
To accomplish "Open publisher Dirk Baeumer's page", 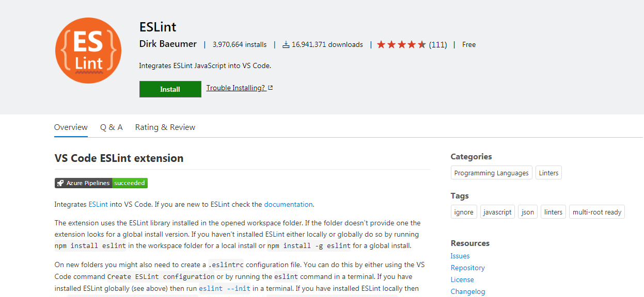I will pos(168,44).
